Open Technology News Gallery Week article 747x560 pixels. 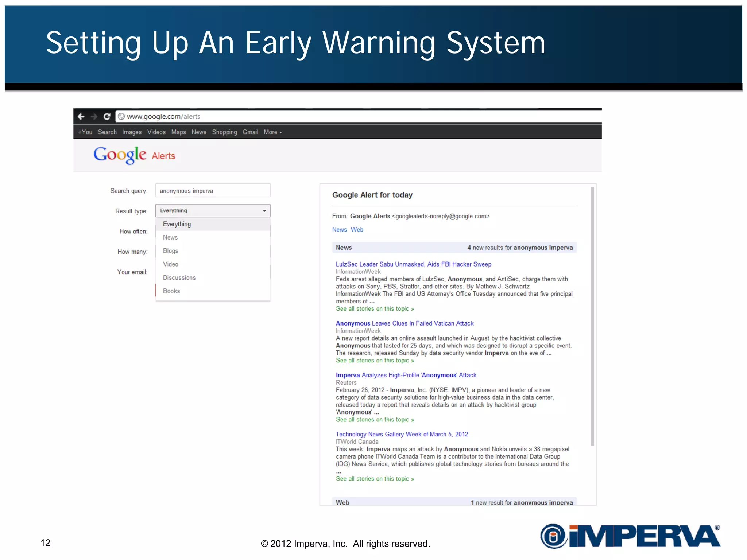pyautogui.click(x=402, y=434)
